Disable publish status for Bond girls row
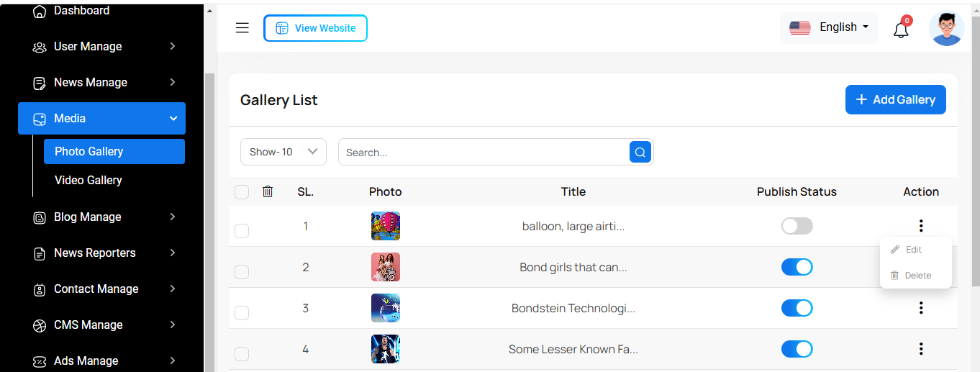980x372 pixels. pos(797,267)
